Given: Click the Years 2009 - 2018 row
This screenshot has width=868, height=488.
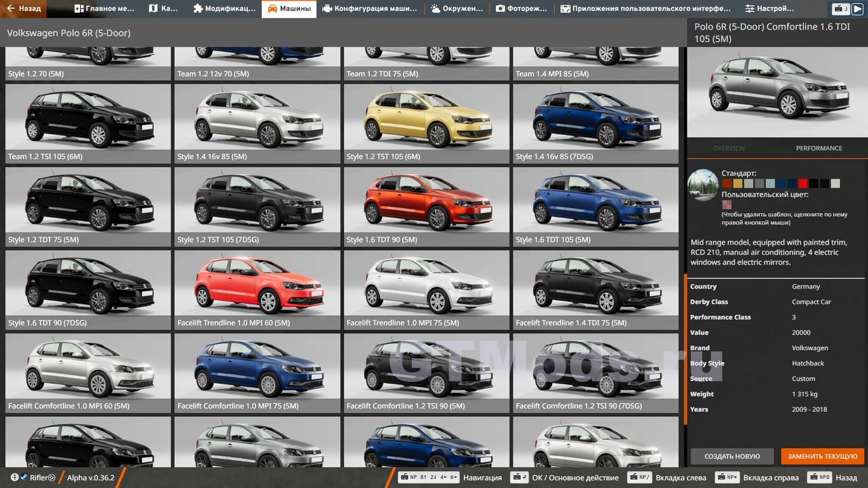Looking at the screenshot, I should click(776, 409).
